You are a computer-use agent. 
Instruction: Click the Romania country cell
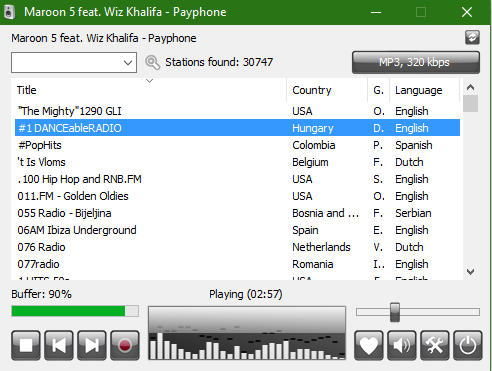click(313, 264)
